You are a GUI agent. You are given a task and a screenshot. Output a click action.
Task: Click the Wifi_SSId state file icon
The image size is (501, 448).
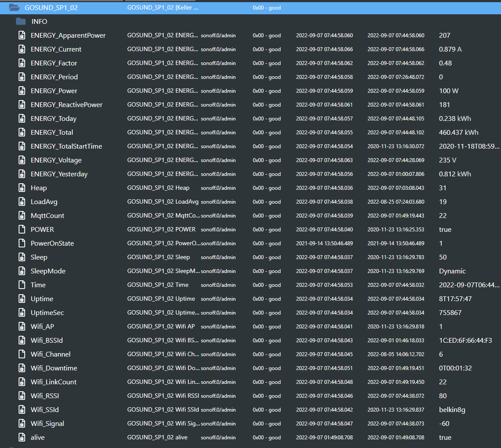coord(22,409)
